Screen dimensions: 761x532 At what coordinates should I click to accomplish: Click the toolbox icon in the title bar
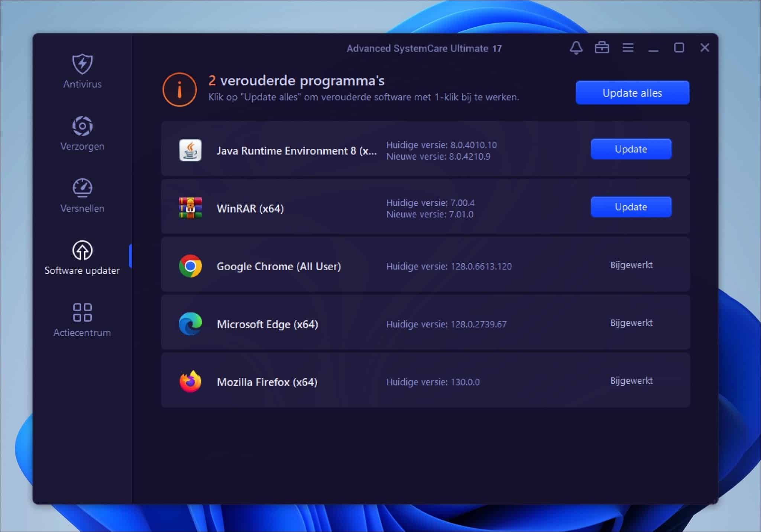pyautogui.click(x=602, y=48)
